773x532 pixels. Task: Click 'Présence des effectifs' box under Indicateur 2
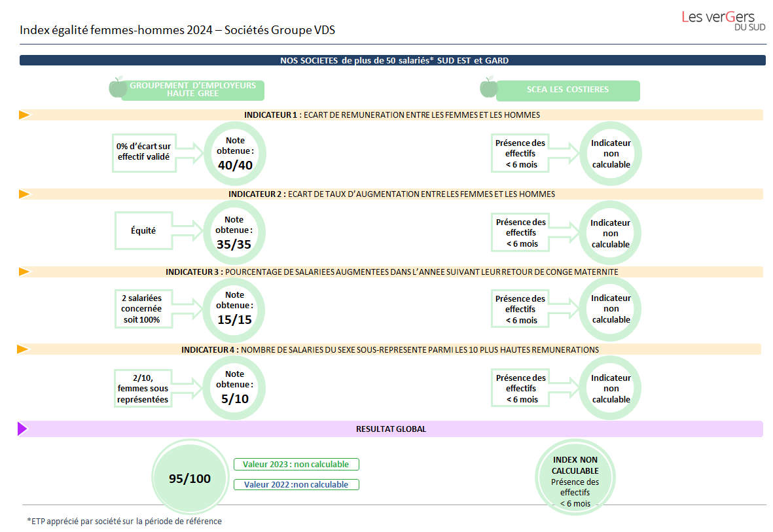pyautogui.click(x=520, y=233)
